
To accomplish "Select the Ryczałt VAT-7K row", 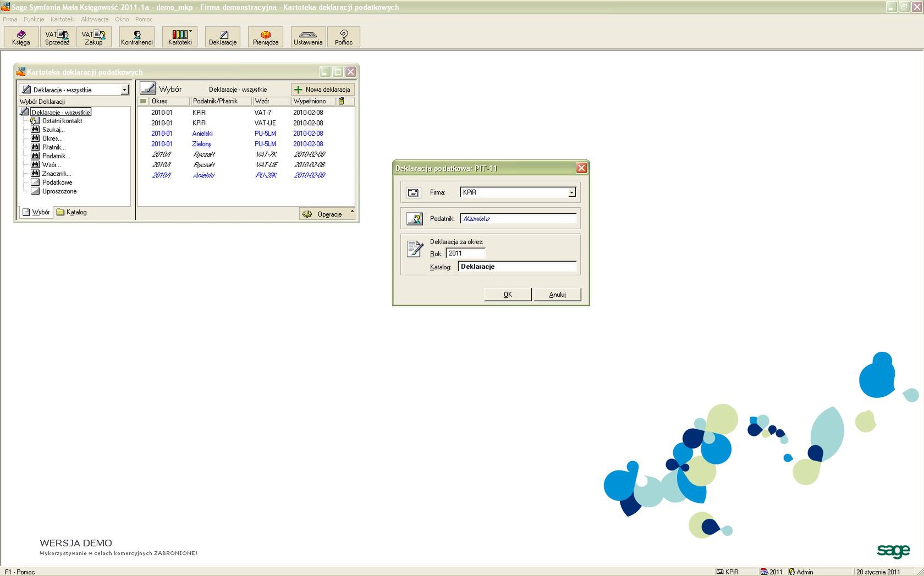I will coord(245,154).
